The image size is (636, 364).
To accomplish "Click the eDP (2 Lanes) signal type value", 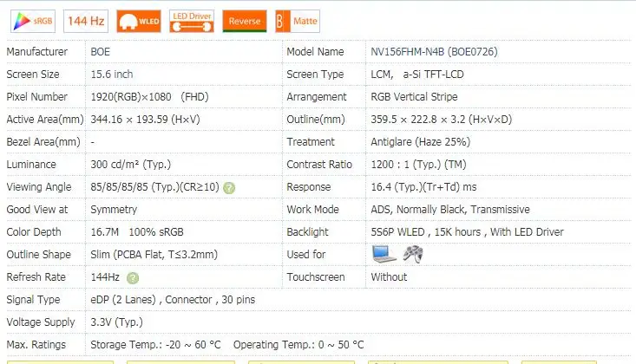I will [173, 300].
